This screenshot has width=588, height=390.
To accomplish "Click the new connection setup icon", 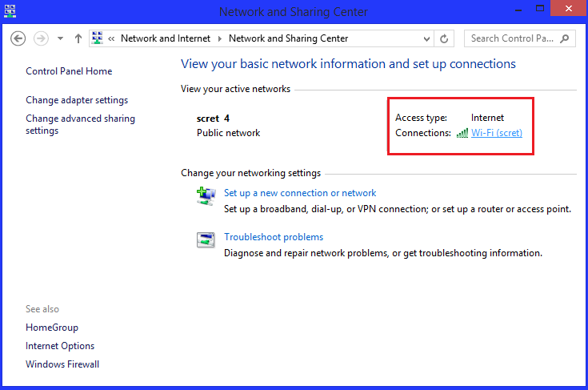I will click(206, 196).
